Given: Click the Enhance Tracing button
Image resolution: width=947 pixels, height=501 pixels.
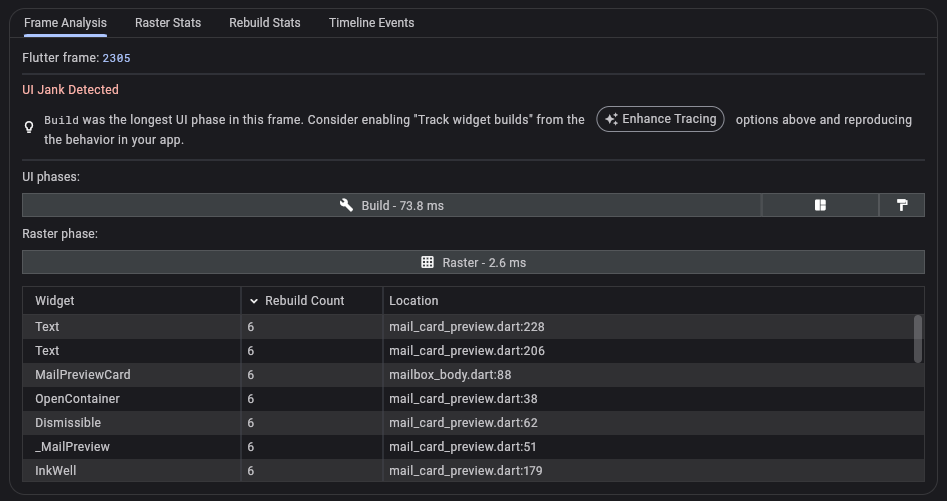Looking at the screenshot, I should pyautogui.click(x=660, y=119).
